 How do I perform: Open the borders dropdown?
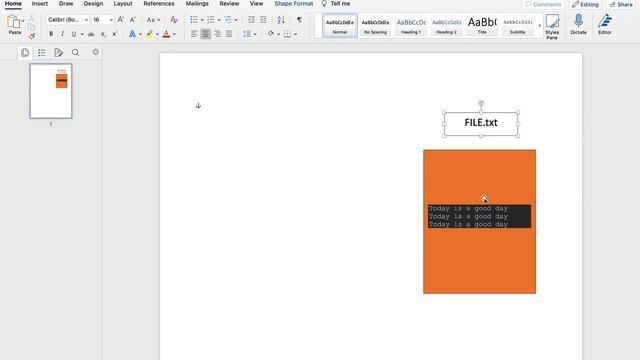click(x=295, y=34)
